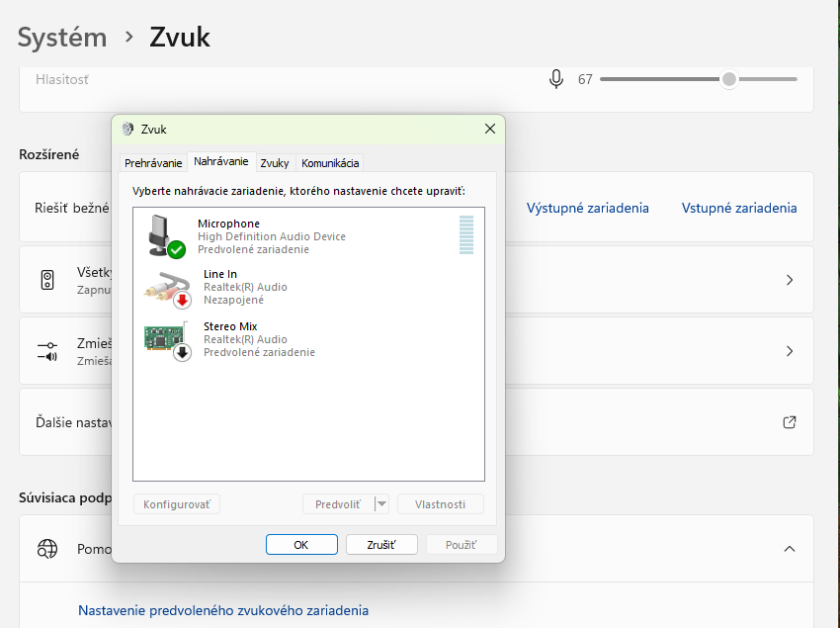Open volume mixer chevron arrow
The width and height of the screenshot is (840, 628).
(x=790, y=351)
